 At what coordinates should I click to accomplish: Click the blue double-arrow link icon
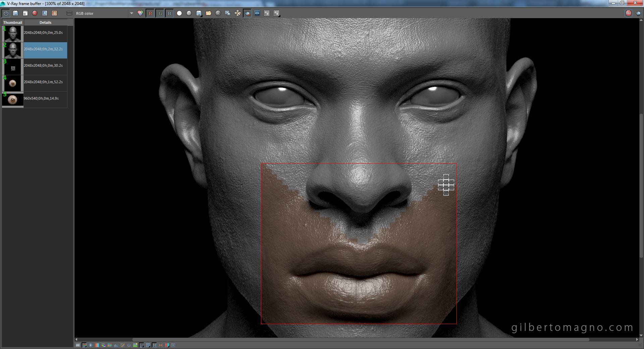coord(257,13)
